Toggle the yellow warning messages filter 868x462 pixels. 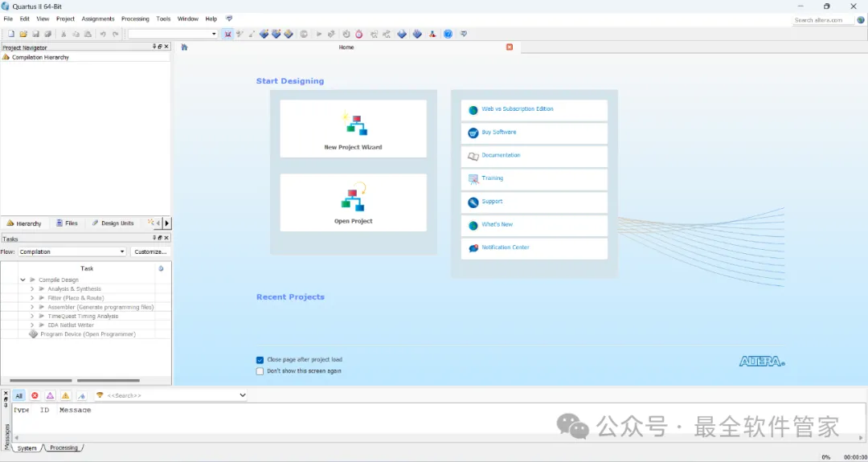66,395
